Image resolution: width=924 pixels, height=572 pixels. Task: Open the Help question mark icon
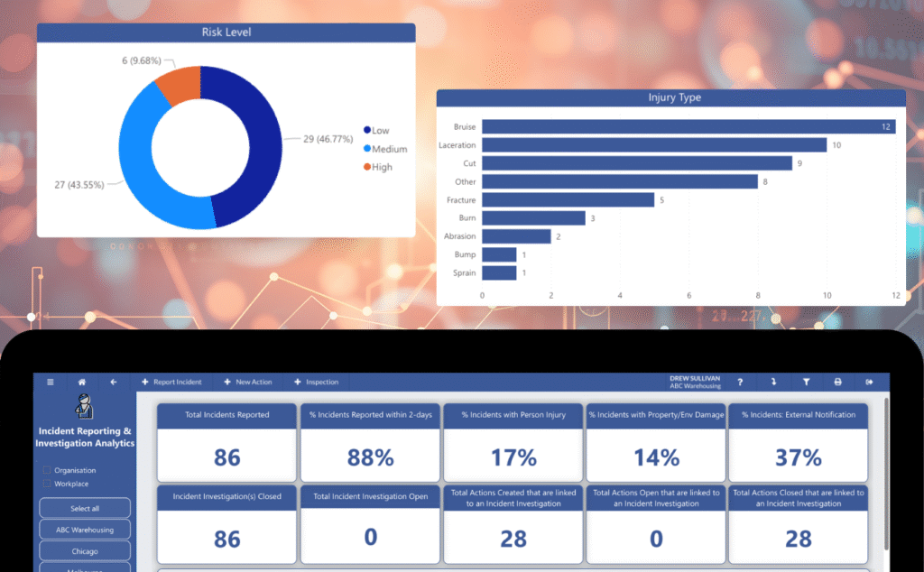740,382
